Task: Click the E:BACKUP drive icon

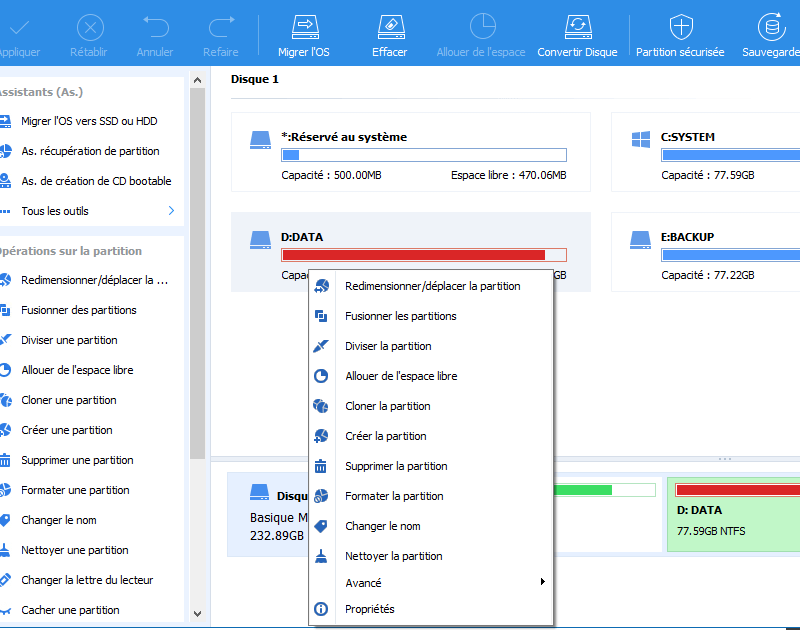Action: (x=640, y=240)
